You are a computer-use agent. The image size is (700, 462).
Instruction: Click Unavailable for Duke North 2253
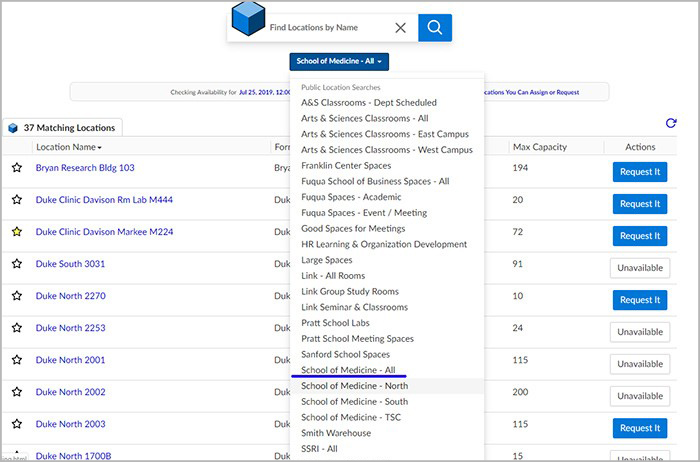coord(640,332)
